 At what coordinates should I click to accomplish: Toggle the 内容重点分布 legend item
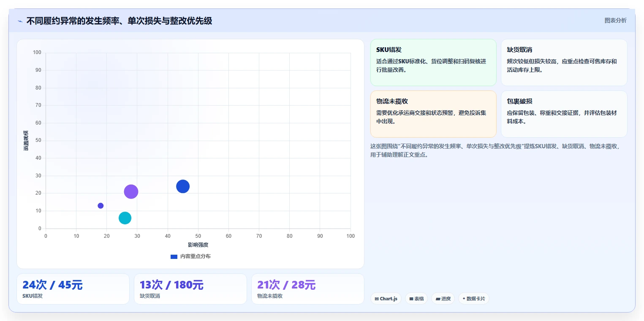(190, 256)
